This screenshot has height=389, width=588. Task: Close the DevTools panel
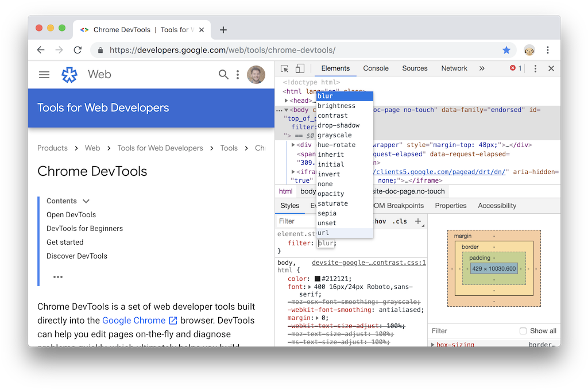pyautogui.click(x=551, y=68)
